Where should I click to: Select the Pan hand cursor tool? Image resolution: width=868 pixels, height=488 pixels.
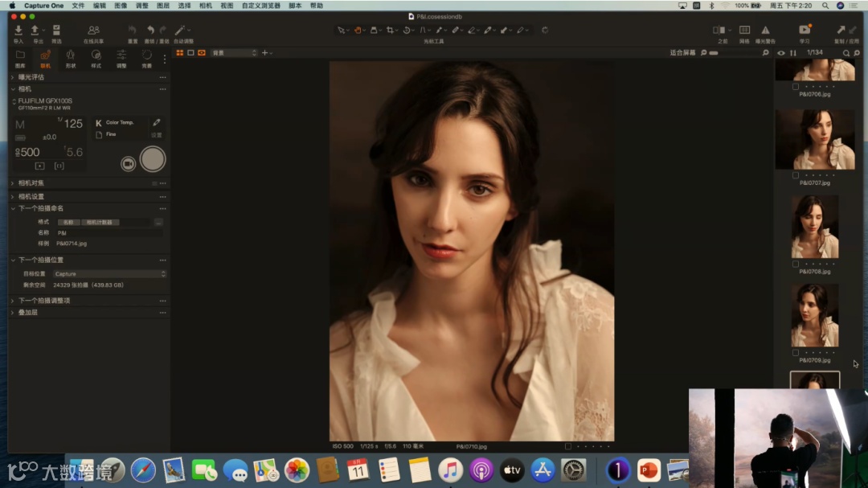358,30
